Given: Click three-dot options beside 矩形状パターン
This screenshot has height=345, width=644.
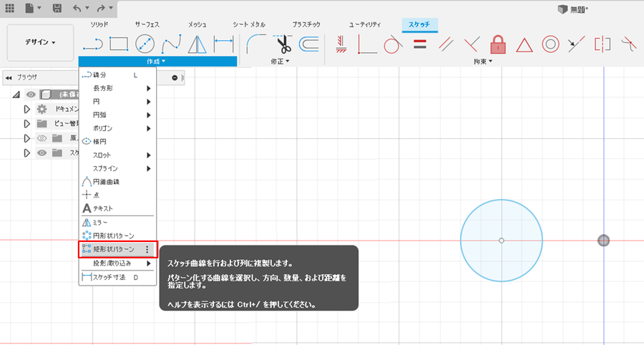Looking at the screenshot, I should [147, 249].
